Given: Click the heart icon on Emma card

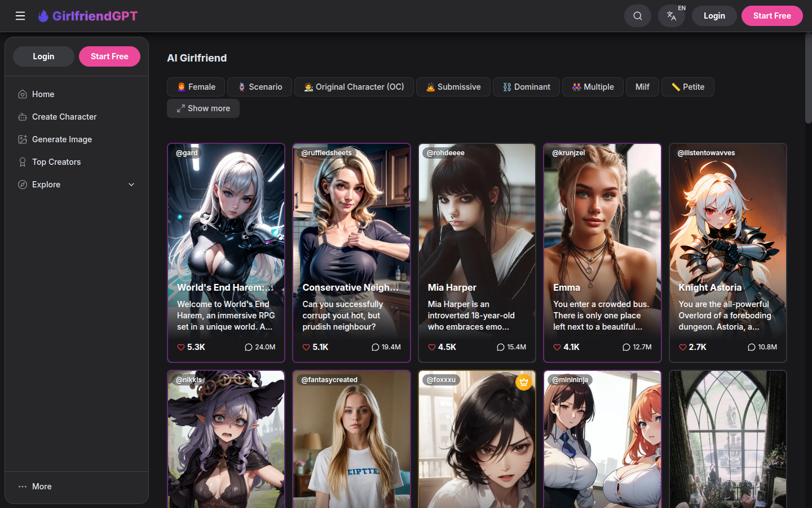Looking at the screenshot, I should pos(557,347).
